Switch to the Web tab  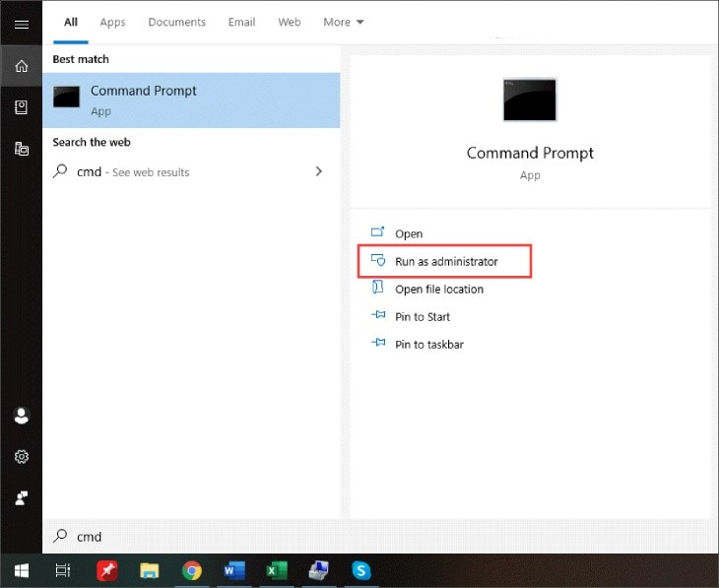pyautogui.click(x=290, y=22)
